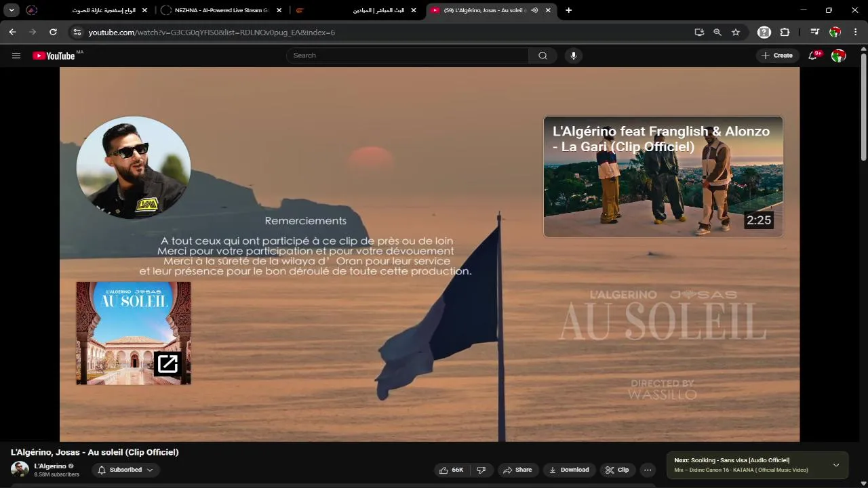Viewport: 868px width, 488px height.
Task: Click the youtube.com address bar URL
Action: point(212,32)
